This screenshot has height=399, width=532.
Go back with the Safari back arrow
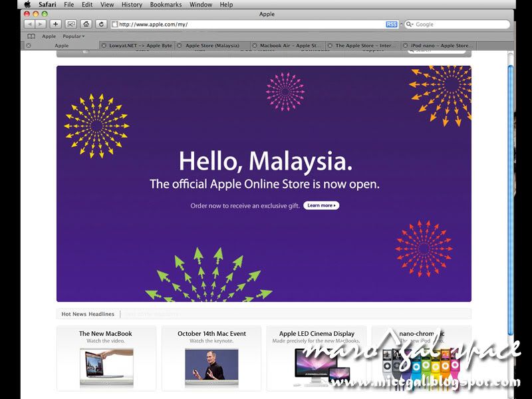29,24
